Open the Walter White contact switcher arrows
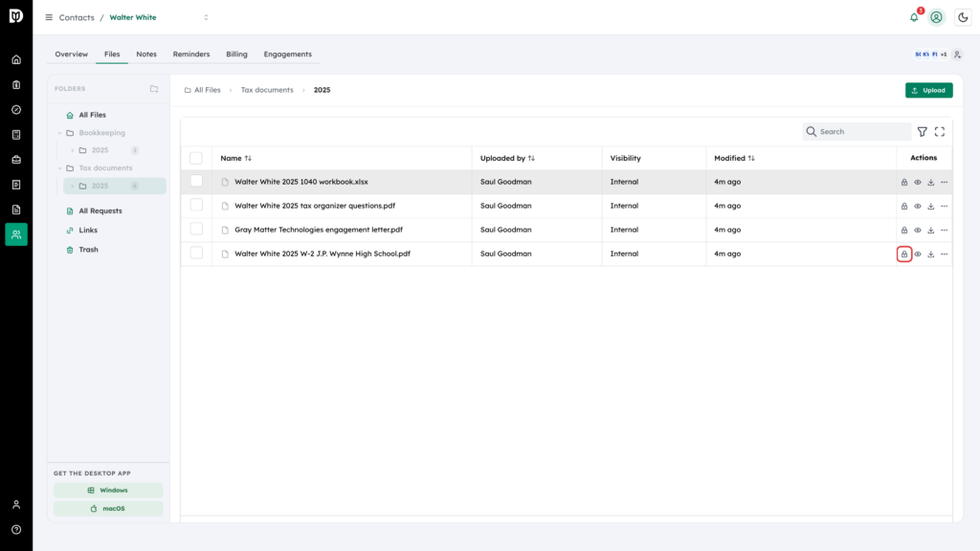This screenshot has height=551, width=980. point(207,17)
